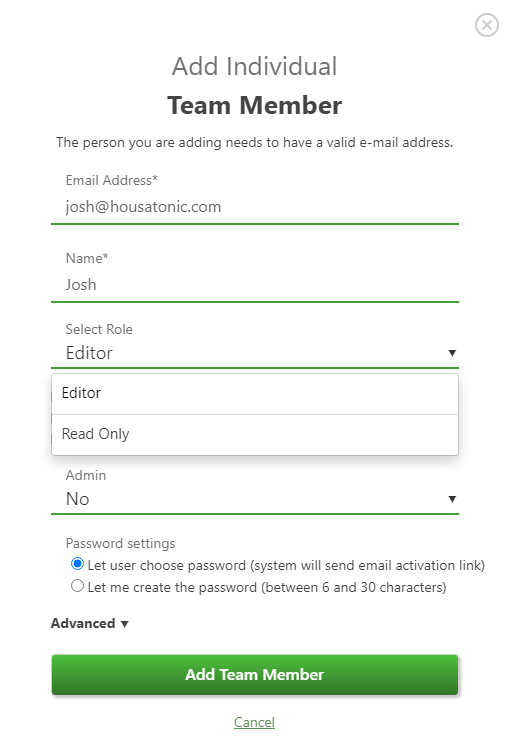
Task: Click the Admin dropdown arrow icon
Action: pos(452,499)
